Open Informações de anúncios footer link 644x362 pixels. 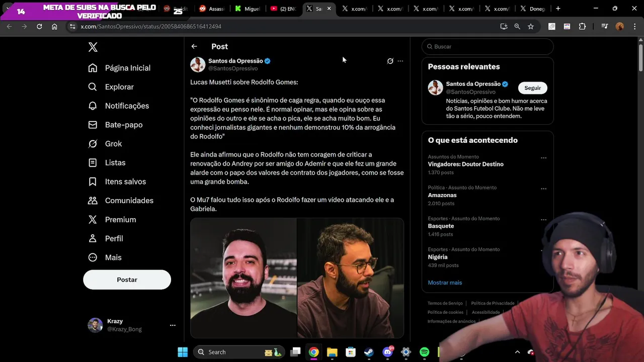[x=451, y=321]
